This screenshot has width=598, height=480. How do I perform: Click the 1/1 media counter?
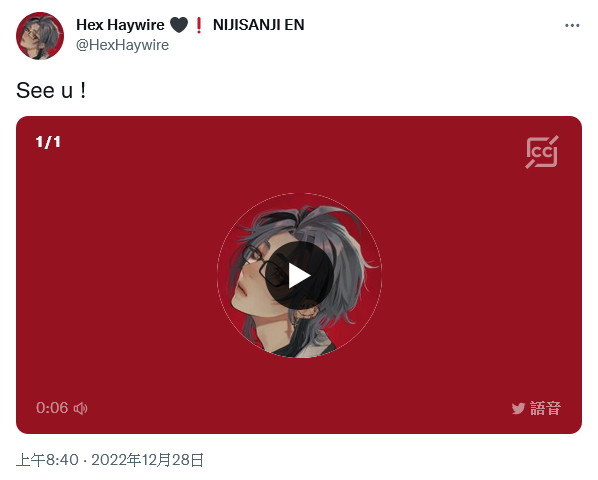tap(48, 142)
